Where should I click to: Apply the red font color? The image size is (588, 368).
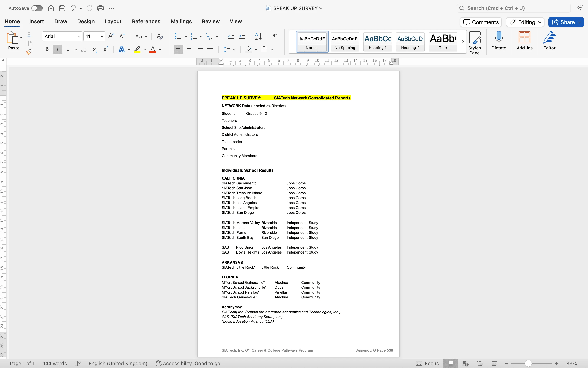tap(153, 49)
